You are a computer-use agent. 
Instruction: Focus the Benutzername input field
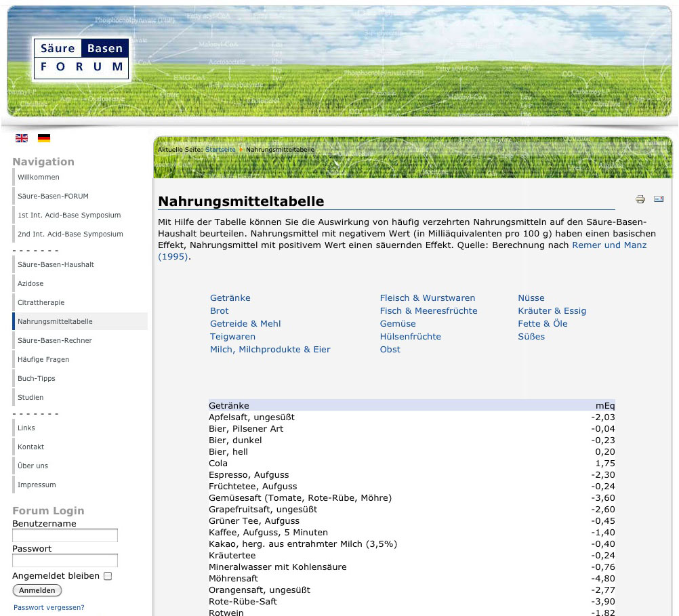click(65, 535)
